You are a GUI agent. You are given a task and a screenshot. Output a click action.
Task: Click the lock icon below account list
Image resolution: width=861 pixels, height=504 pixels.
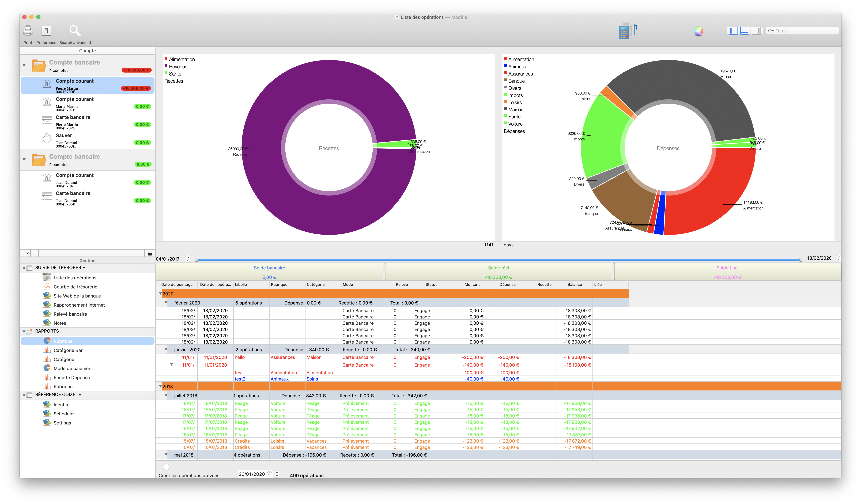(x=150, y=253)
